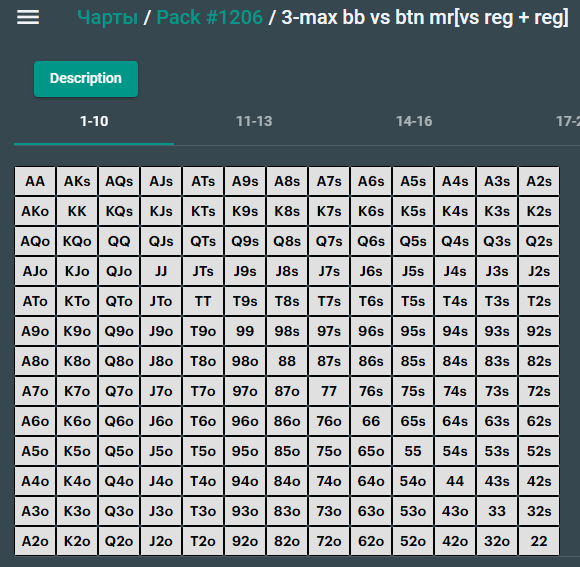Click the A2s cell
Viewport: 580px width, 567px height.
tap(539, 181)
